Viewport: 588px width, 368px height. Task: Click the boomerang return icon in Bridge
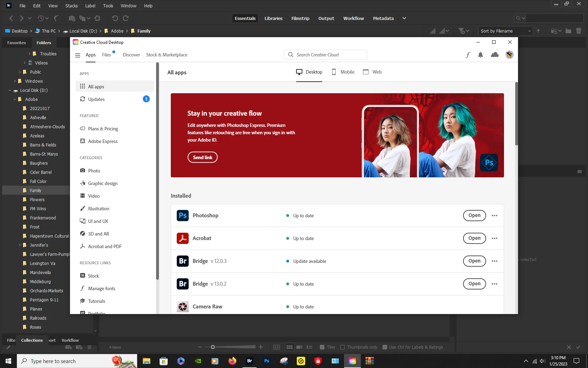click(x=56, y=18)
